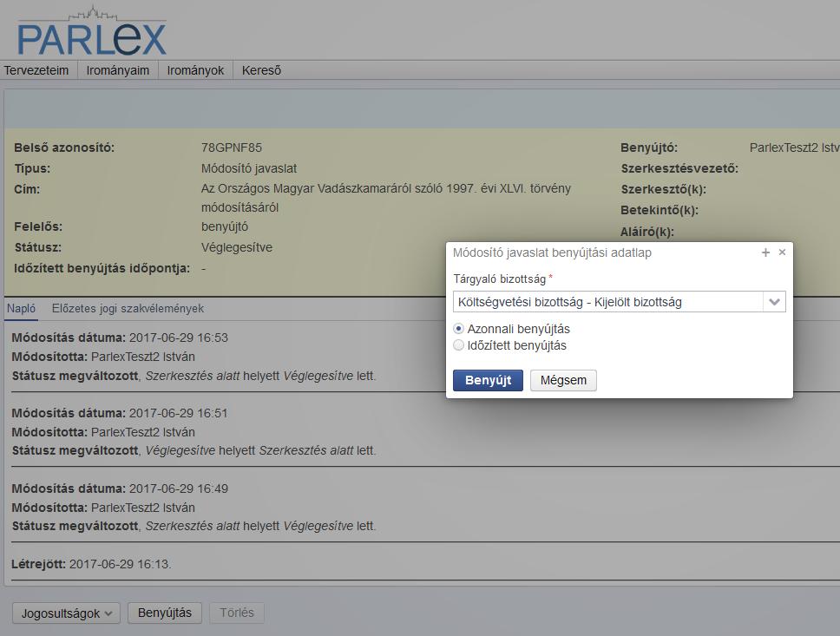The height and width of the screenshot is (636, 840).
Task: Click the 2017-06-29 16:51 log date
Action: point(179,414)
